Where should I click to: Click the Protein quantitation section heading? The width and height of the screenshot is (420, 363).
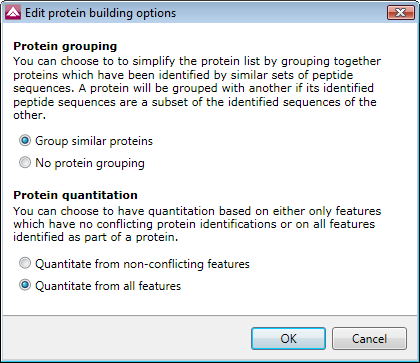tap(75, 195)
